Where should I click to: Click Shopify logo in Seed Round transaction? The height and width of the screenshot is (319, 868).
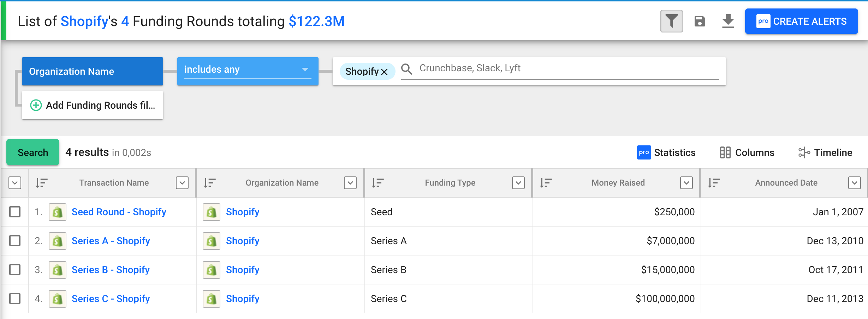58,212
